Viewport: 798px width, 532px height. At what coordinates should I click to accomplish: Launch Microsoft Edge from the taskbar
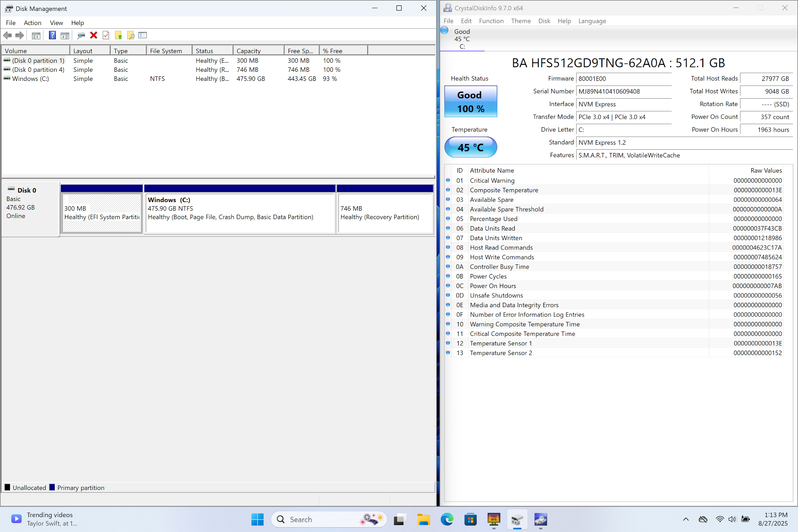click(447, 519)
